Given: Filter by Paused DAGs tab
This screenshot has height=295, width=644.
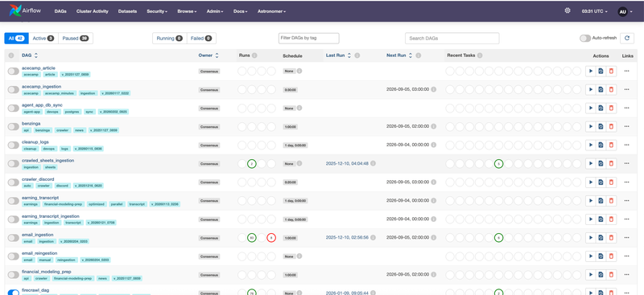Looking at the screenshot, I should [x=76, y=38].
